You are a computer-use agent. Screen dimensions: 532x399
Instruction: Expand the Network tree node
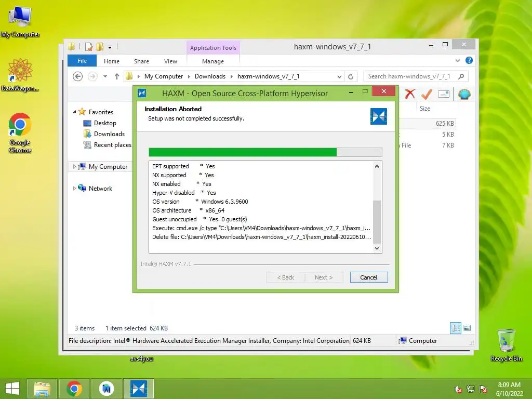tap(74, 188)
